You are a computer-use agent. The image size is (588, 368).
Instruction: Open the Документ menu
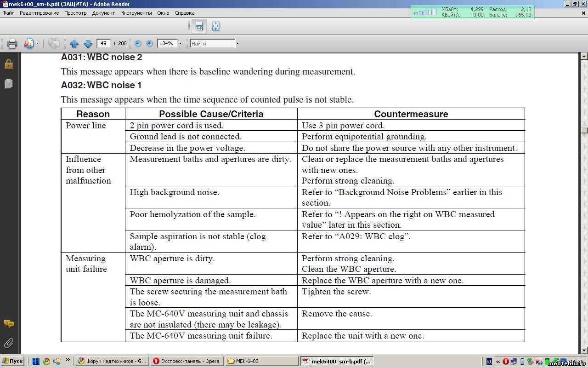click(x=103, y=13)
